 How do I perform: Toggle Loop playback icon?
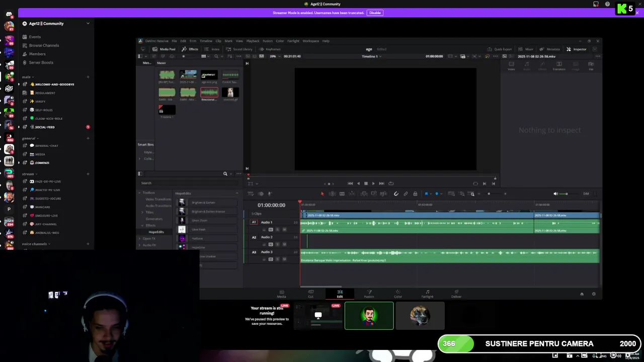391,184
